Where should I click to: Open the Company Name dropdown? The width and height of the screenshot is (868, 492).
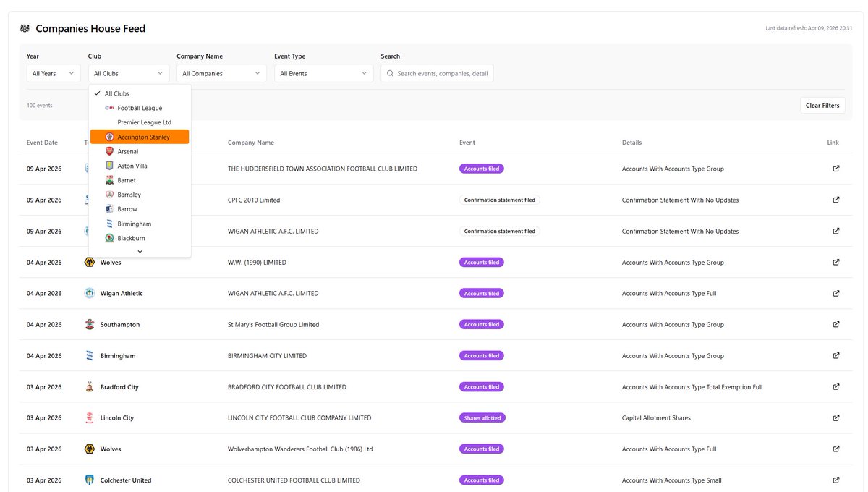[221, 73]
